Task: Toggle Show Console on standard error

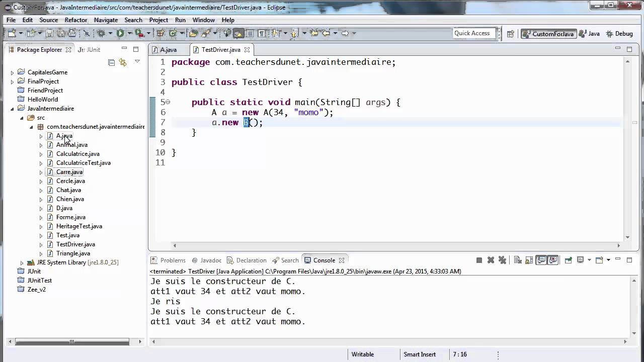Action: click(553, 260)
